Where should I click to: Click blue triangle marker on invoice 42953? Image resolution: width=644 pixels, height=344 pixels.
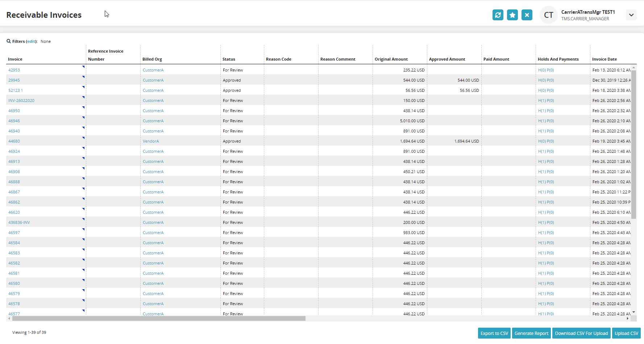coord(83,67)
